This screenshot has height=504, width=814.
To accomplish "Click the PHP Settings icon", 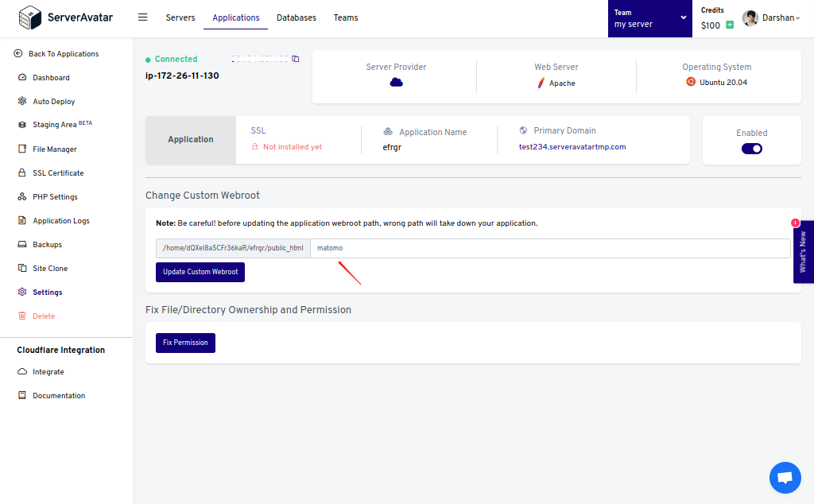I will point(22,196).
